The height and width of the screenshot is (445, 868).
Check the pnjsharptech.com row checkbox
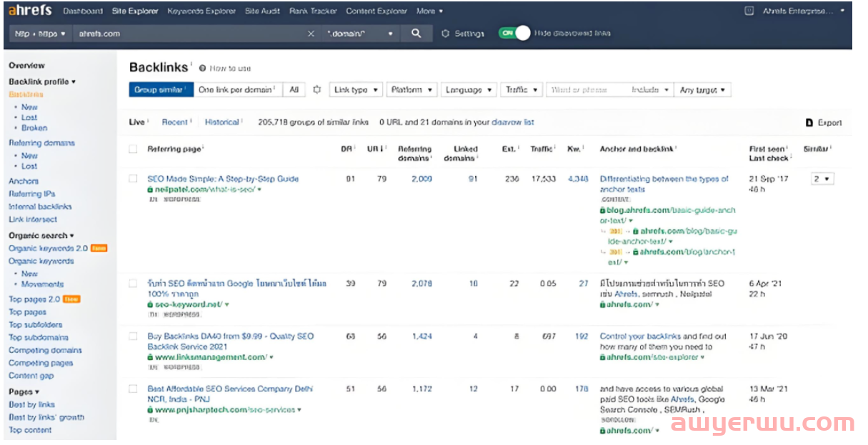[133, 389]
